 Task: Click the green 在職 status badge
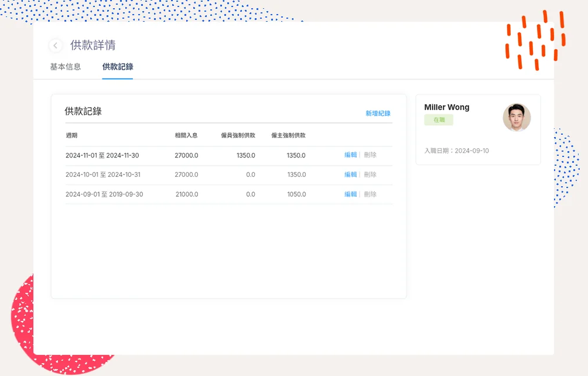tap(439, 120)
